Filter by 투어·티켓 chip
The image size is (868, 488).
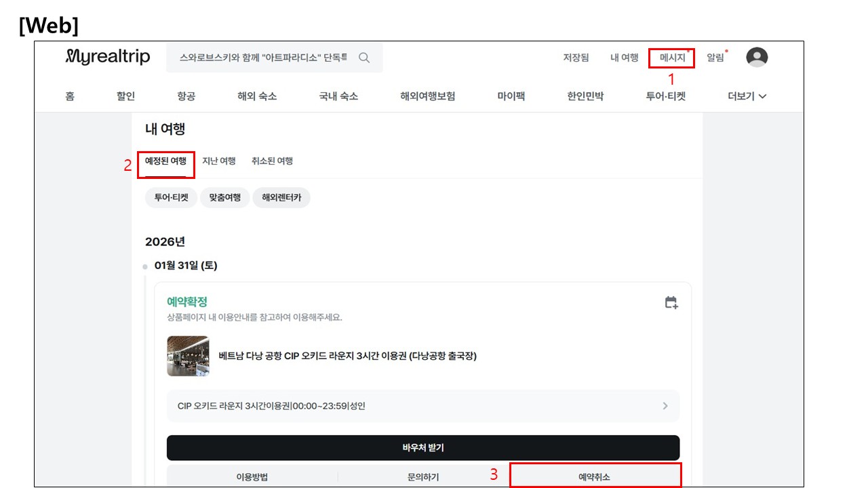coord(171,198)
